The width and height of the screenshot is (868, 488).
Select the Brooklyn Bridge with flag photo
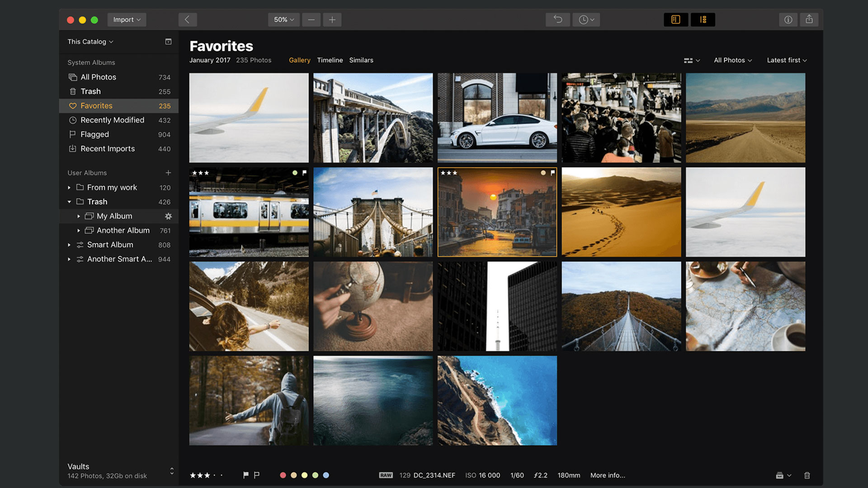[x=373, y=212]
